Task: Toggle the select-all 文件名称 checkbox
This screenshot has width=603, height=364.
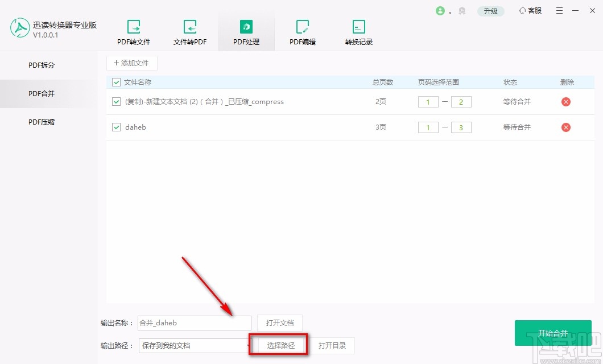Action: [115, 82]
